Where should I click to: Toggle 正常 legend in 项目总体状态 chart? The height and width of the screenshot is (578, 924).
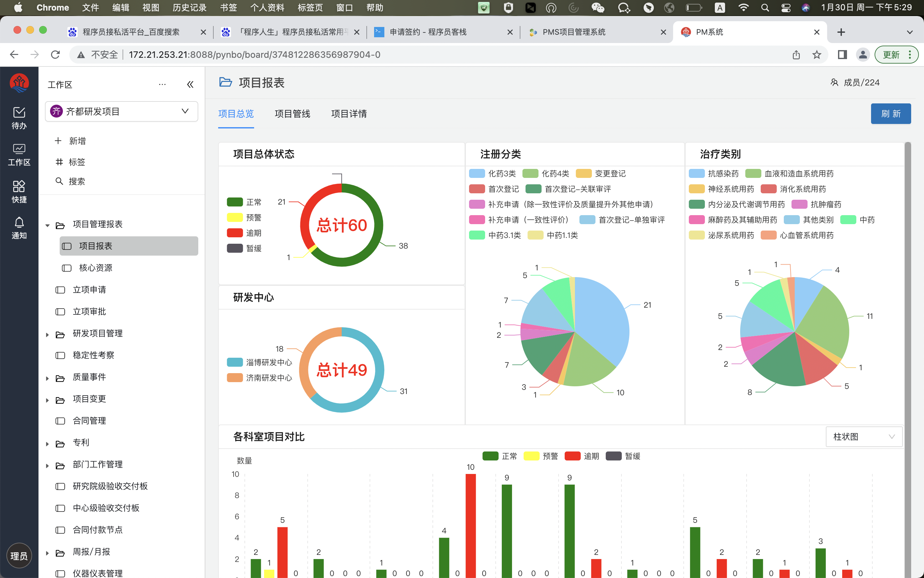[244, 202]
